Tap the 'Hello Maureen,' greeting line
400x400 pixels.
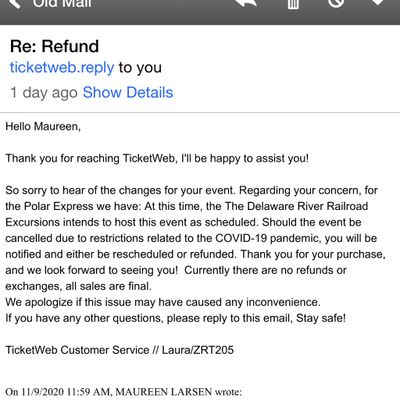(x=43, y=127)
